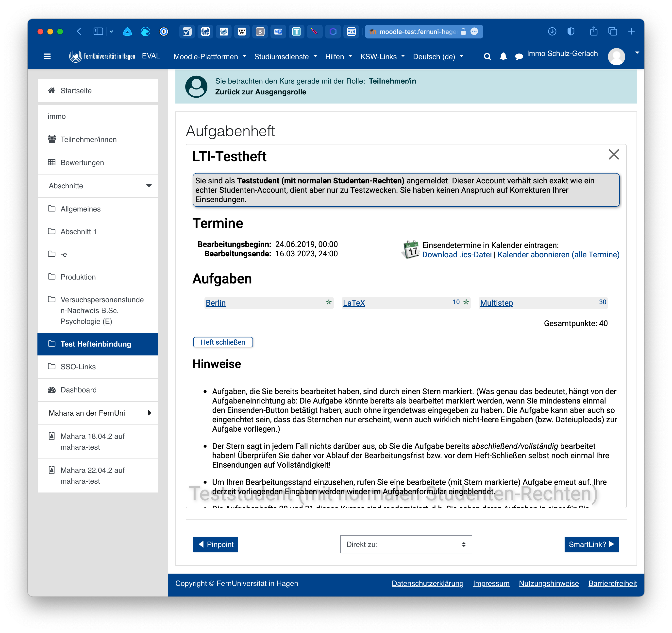Open Bewertungen in the sidebar
The width and height of the screenshot is (672, 633).
(98, 163)
